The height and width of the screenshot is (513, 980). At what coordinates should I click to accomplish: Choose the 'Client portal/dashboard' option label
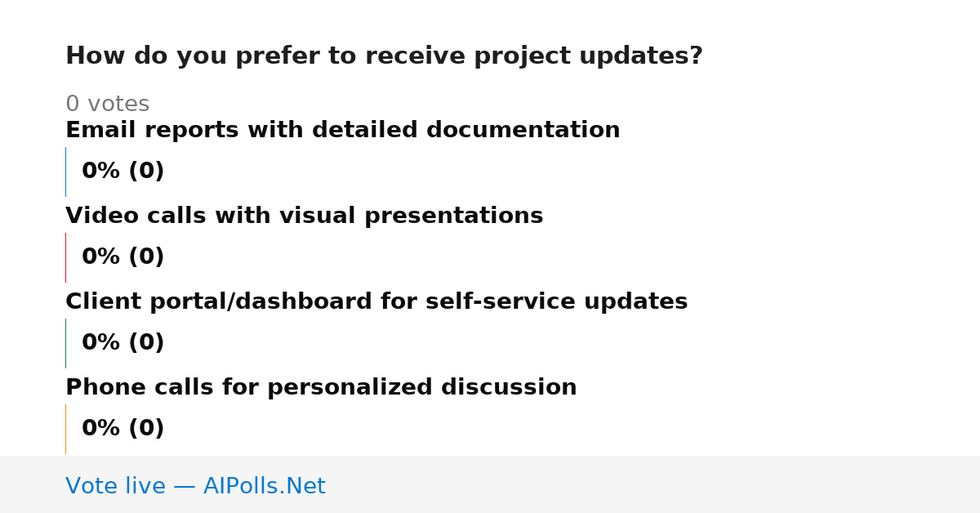(376, 301)
